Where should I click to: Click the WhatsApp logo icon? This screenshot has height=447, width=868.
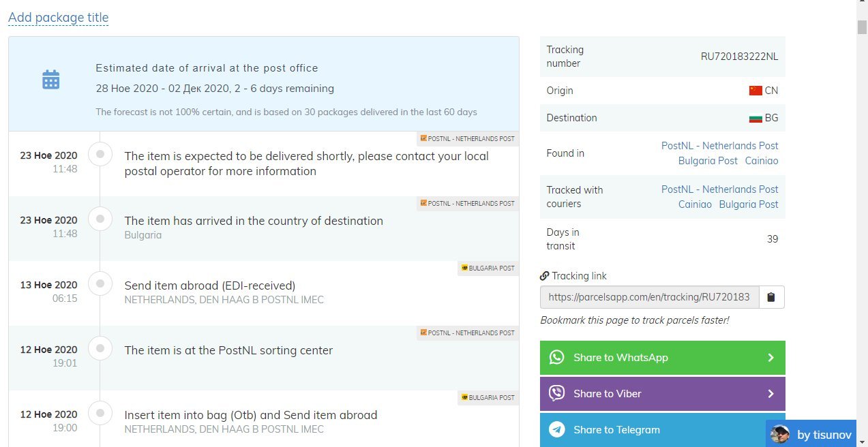pos(557,358)
